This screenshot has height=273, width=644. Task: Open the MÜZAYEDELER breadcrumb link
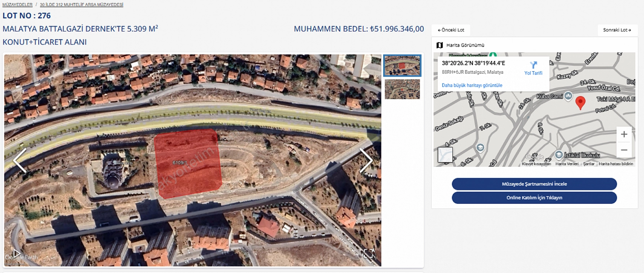tap(17, 5)
